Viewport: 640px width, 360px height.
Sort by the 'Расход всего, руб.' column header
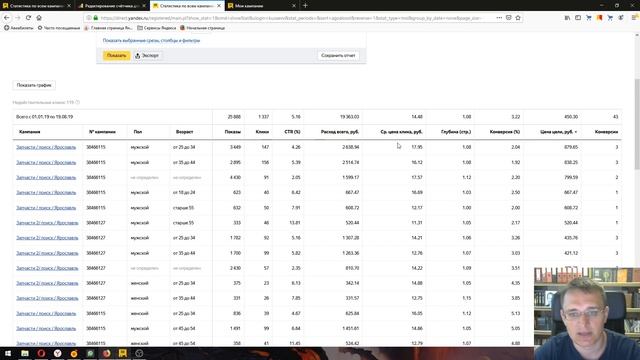point(340,132)
